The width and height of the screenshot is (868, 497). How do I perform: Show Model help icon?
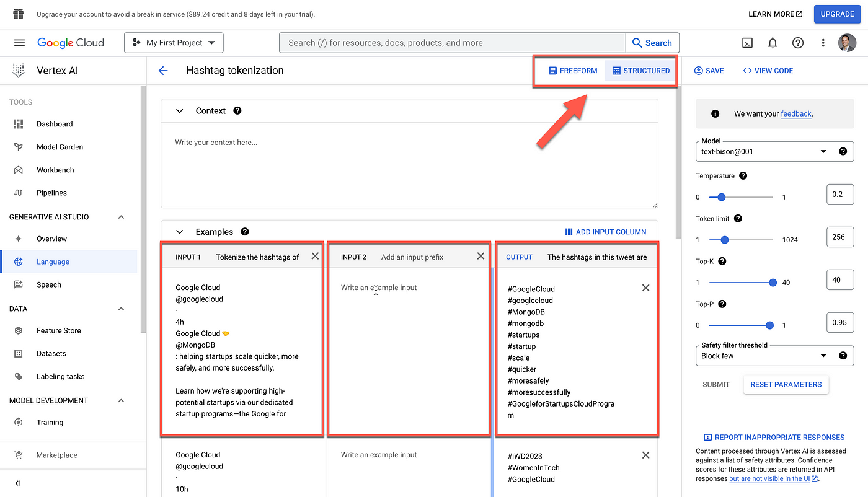pyautogui.click(x=843, y=151)
